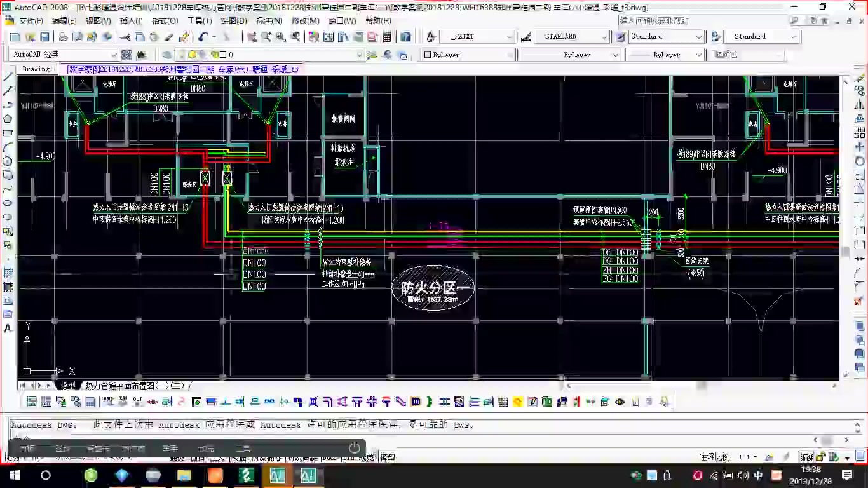This screenshot has width=868, height=488.
Task: Toggle the 模型 (Model) status bar button
Action: [388, 457]
